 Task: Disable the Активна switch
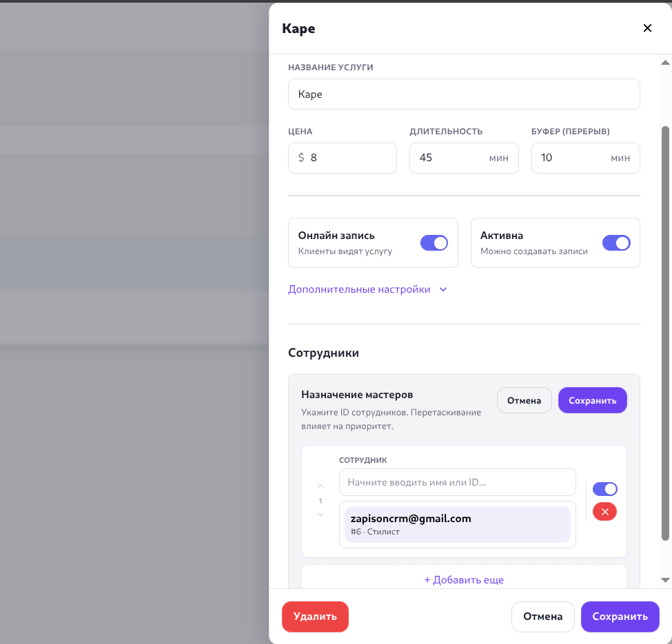click(x=615, y=242)
